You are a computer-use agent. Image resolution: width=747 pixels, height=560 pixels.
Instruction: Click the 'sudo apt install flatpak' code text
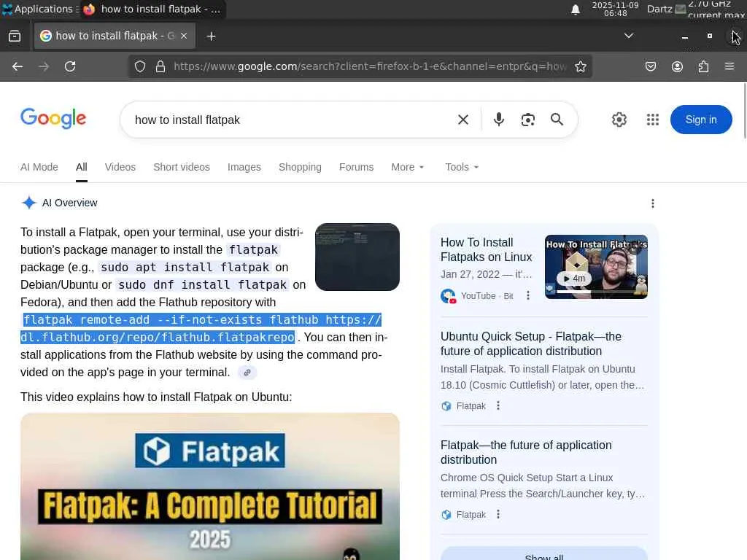point(185,267)
